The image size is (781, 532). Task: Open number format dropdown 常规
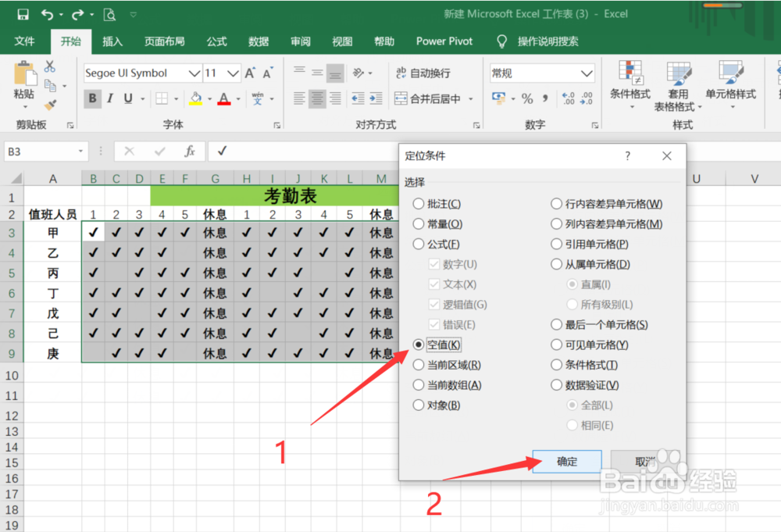[587, 73]
